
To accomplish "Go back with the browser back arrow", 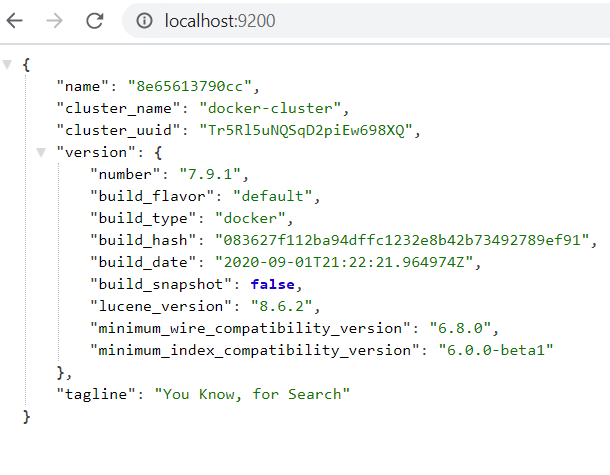I will tap(15, 21).
